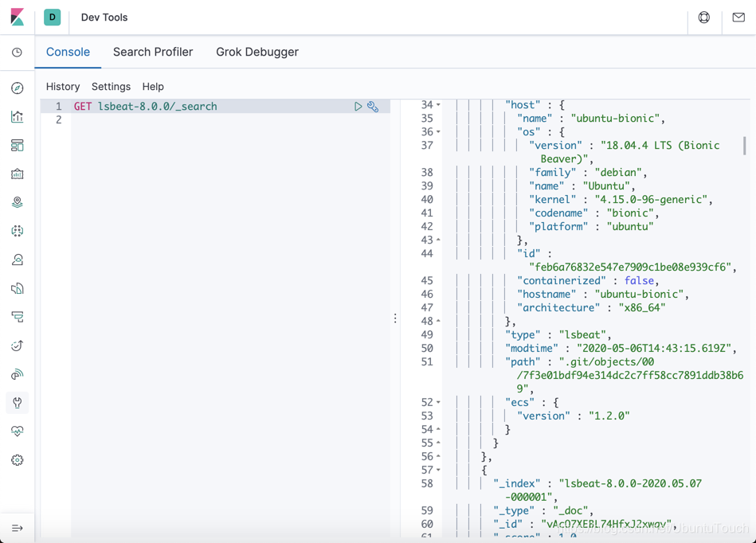Click "ubuntu-bionic" name value on line 35
The image size is (756, 543).
point(615,118)
